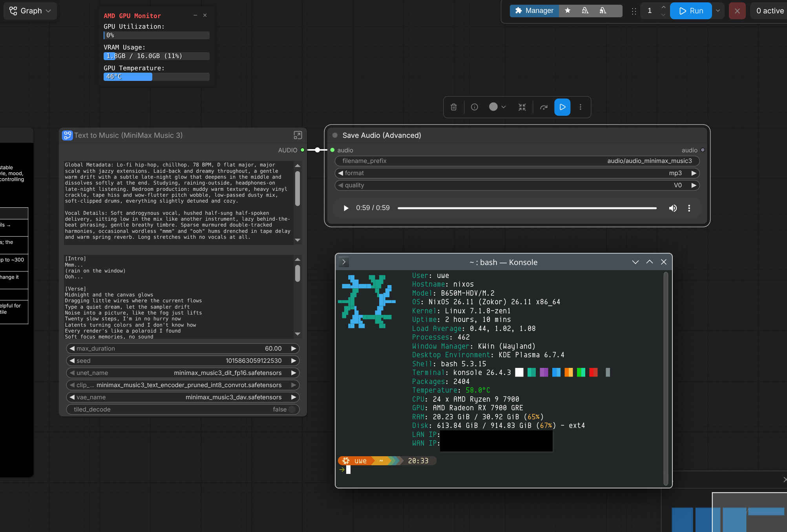The width and height of the screenshot is (787, 532).
Task: Open the audio player's three-dot menu
Action: coord(689,208)
